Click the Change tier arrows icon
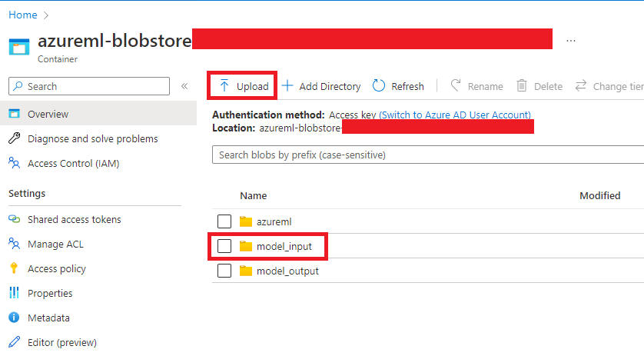This screenshot has width=644, height=356. 580,85
